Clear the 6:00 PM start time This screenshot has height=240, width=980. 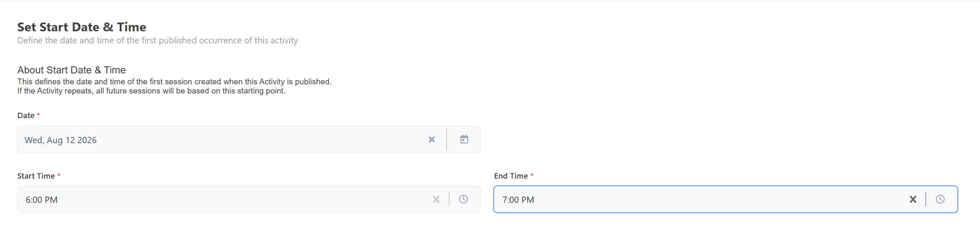[436, 199]
